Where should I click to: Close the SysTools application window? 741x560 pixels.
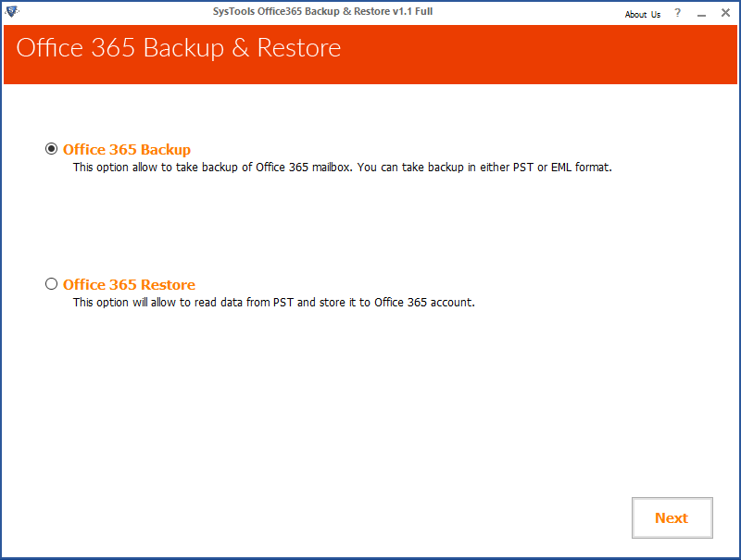[724, 13]
